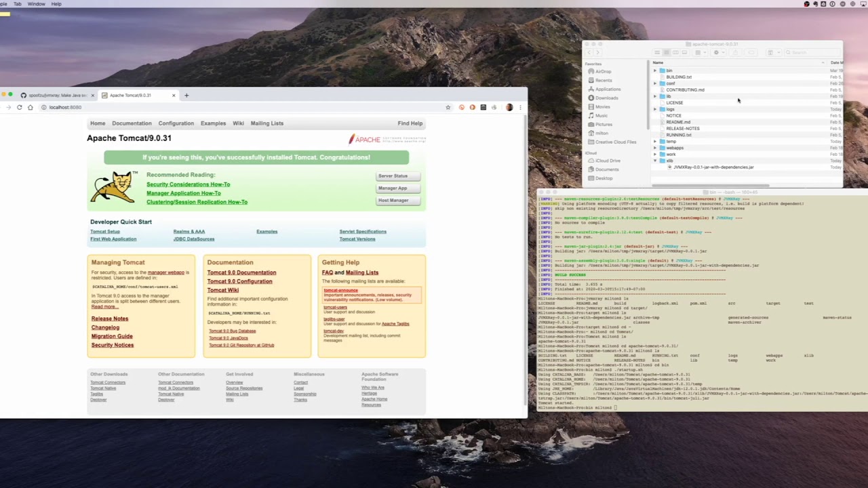Click Finder edit tags button
Image resolution: width=868 pixels, height=488 pixels.
(751, 52)
